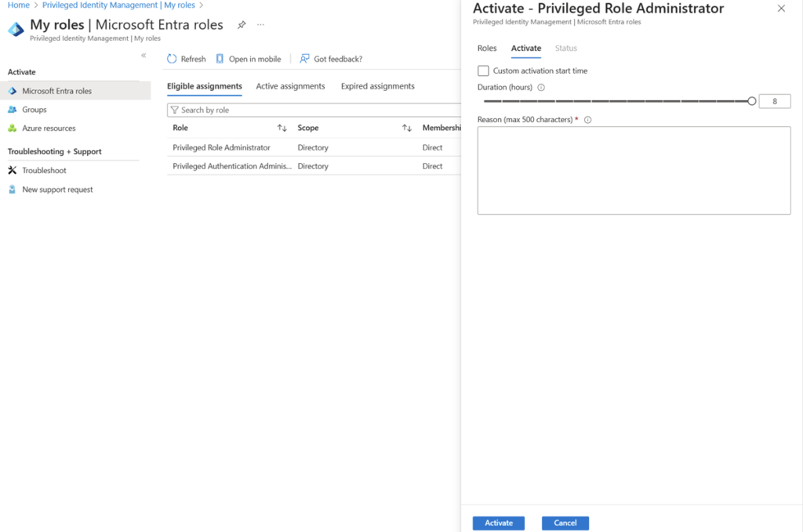The height and width of the screenshot is (532, 803).
Task: Switch to the Active assignments tab
Action: [291, 86]
